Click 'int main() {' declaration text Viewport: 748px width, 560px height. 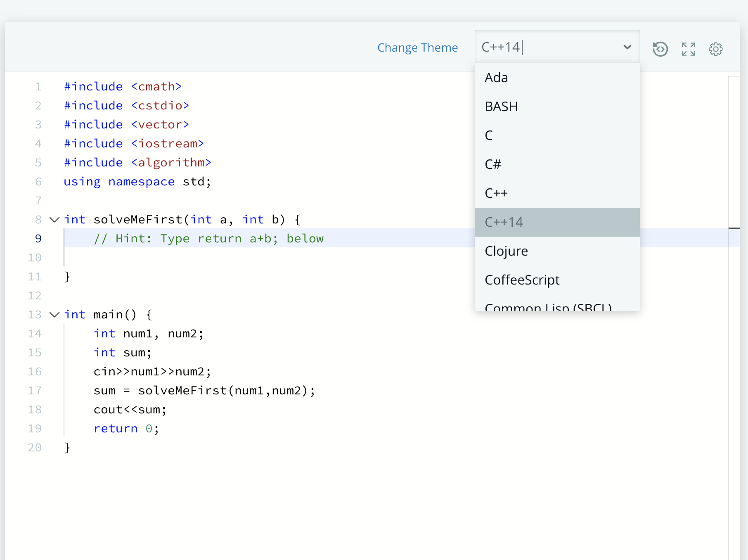click(108, 314)
